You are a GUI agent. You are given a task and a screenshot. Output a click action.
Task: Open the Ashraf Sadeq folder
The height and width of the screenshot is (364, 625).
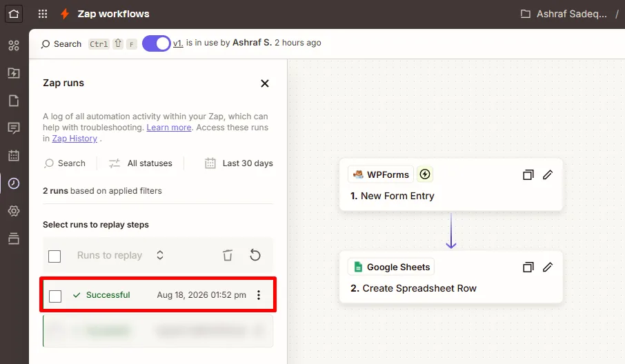click(564, 14)
